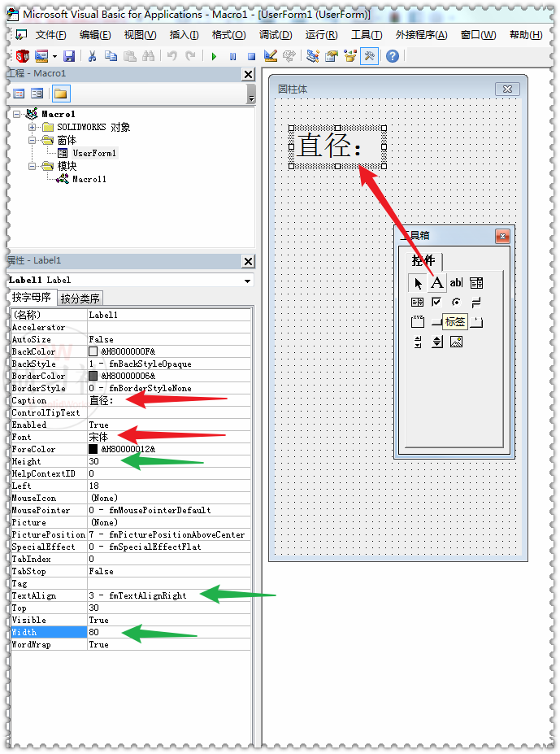Screen dimensions: 560x754
Task: Click the Break pause icon
Action: click(x=232, y=56)
